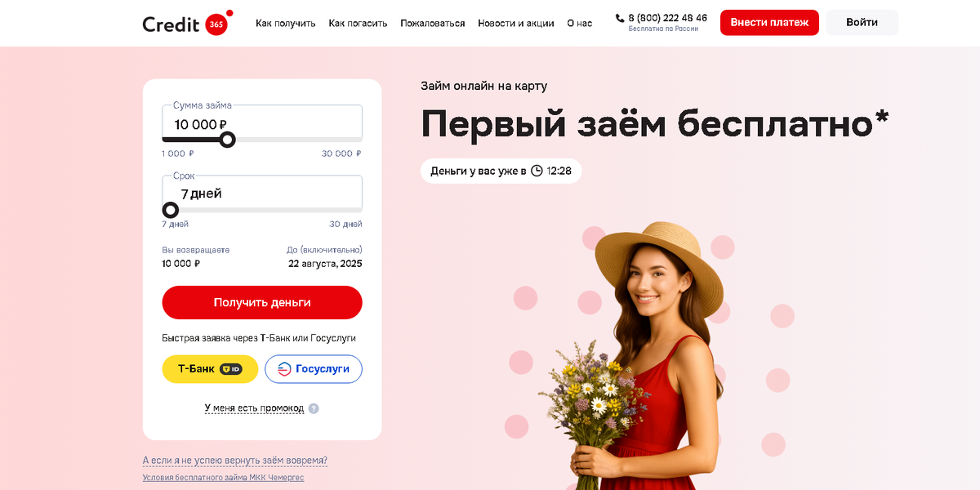Click the clock icon next to 12:28
This screenshot has height=490, width=980.
[537, 171]
